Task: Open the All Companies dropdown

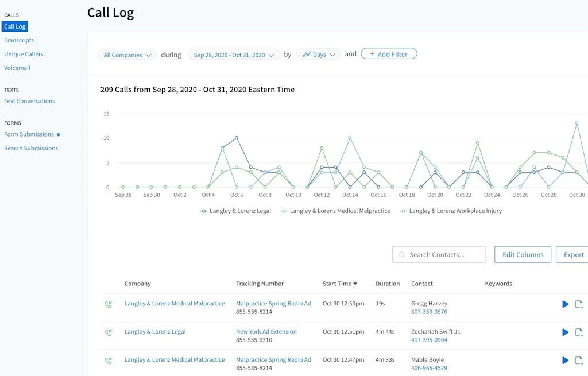Action: (127, 55)
